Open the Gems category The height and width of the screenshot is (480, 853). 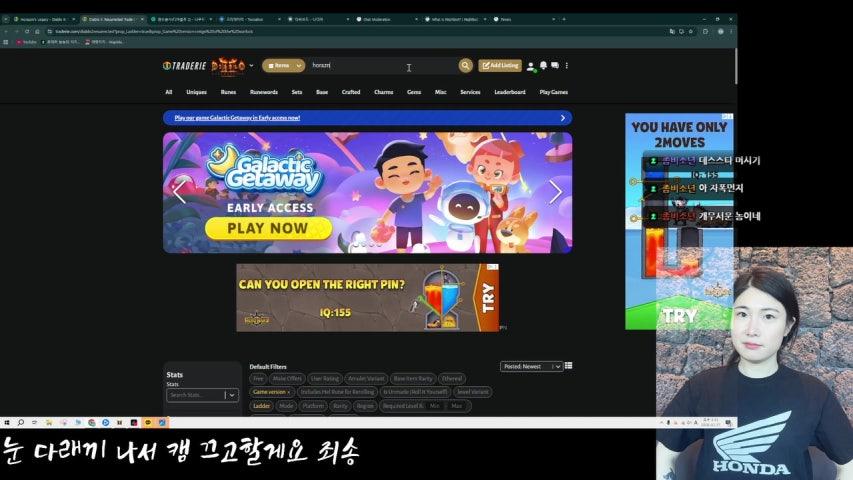[414, 92]
